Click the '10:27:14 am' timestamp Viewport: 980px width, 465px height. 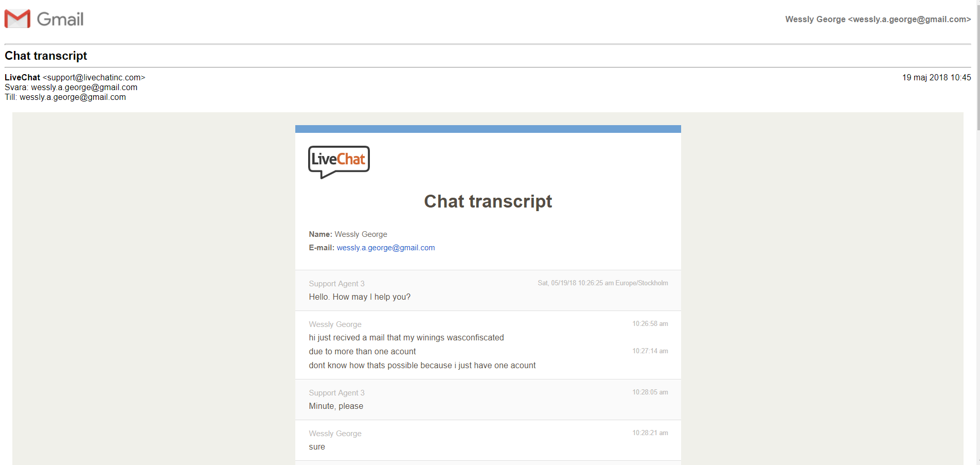[x=650, y=351]
